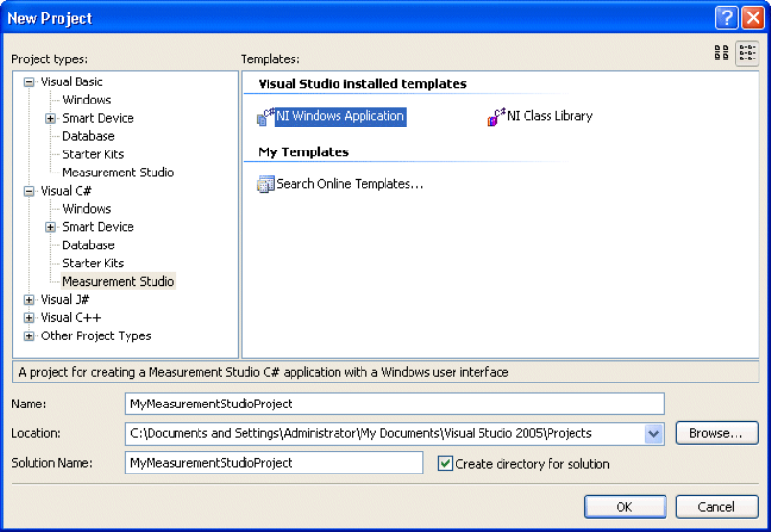The height and width of the screenshot is (532, 771).
Task: Select the Visual J# label
Action: (65, 300)
